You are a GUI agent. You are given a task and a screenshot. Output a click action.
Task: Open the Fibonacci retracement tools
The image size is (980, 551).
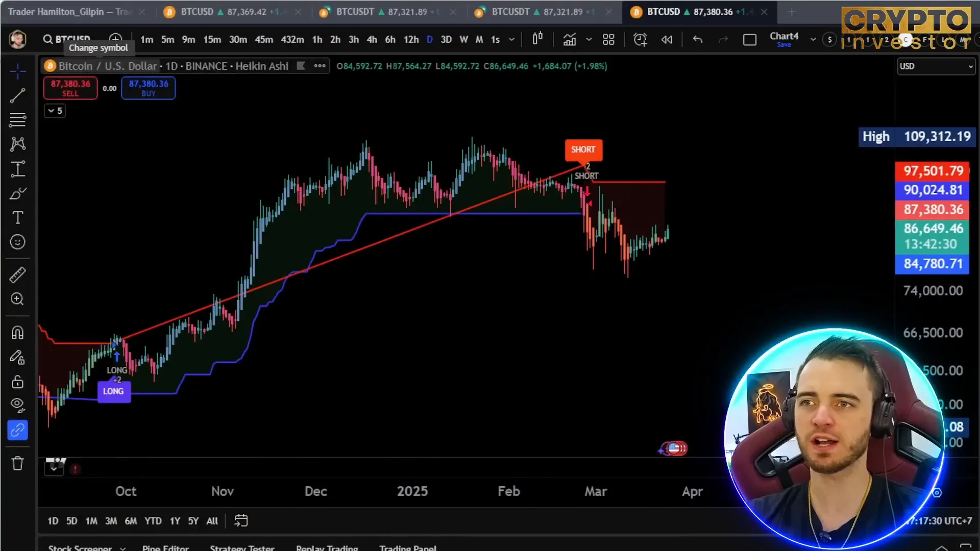pos(18,120)
